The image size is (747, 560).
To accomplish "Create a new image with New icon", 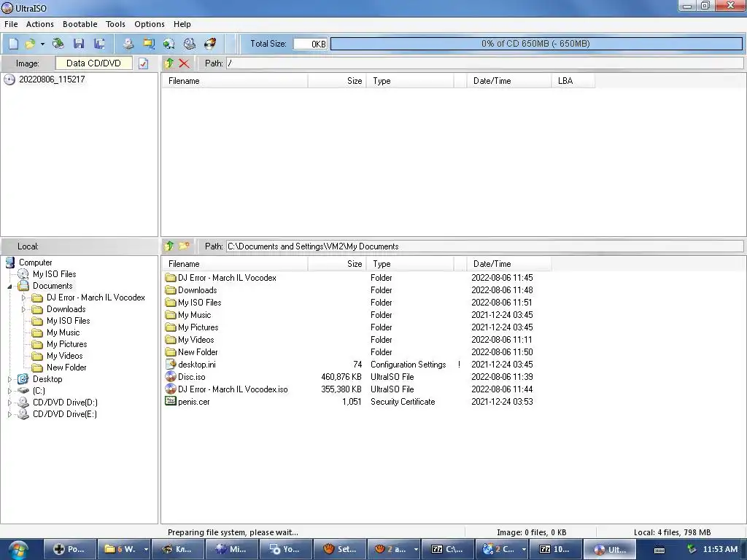I will pyautogui.click(x=13, y=44).
